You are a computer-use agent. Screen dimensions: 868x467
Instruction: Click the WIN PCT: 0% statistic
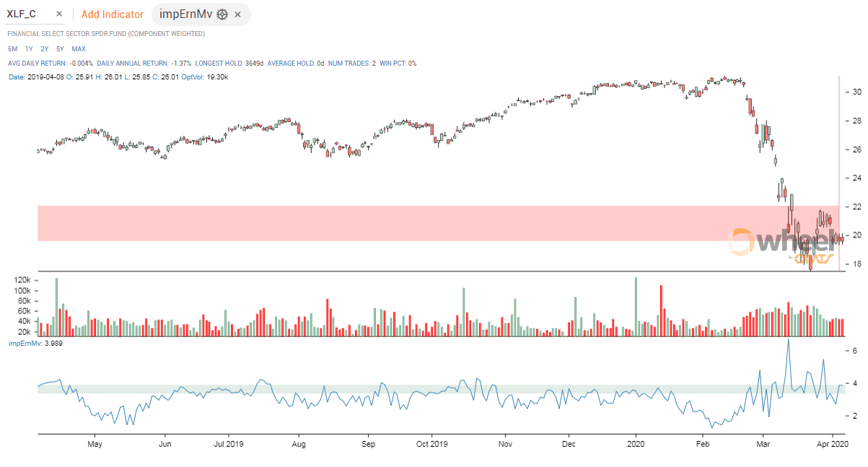coord(398,64)
